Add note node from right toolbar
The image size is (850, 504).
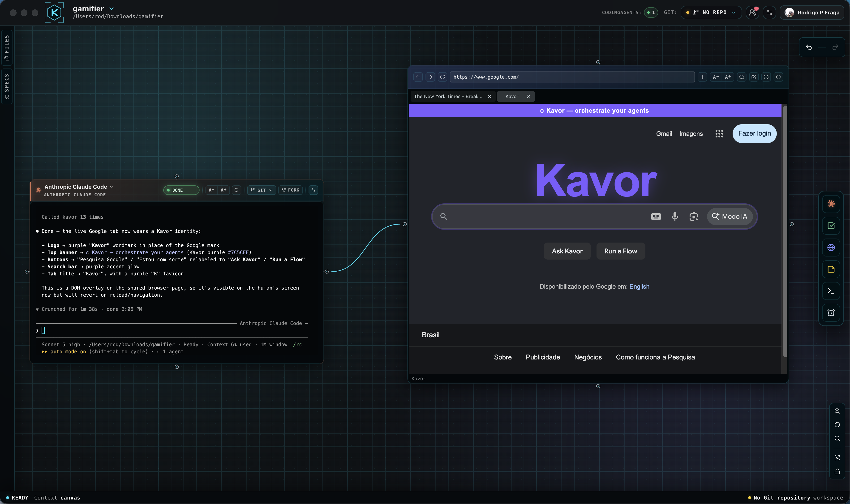click(x=831, y=269)
